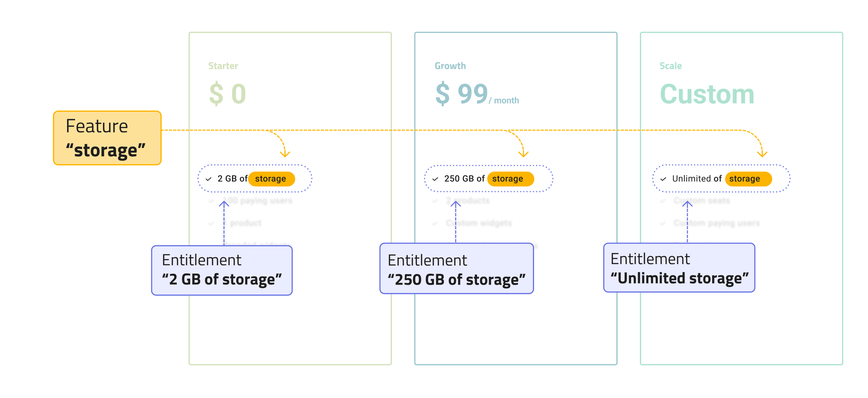
Task: Click the purple up arrow in the Scale plan
Action: tap(687, 204)
